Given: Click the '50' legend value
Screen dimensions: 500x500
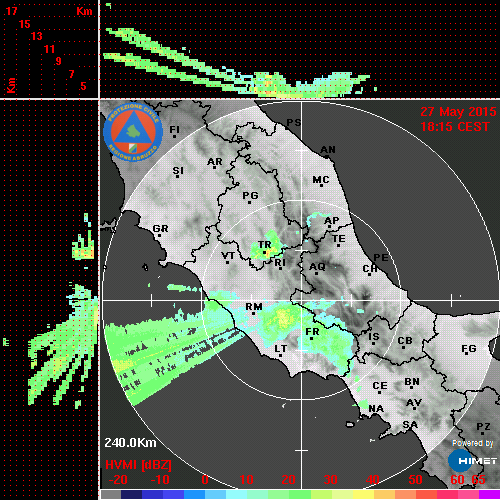Looking at the screenshot, I should pyautogui.click(x=415, y=480).
